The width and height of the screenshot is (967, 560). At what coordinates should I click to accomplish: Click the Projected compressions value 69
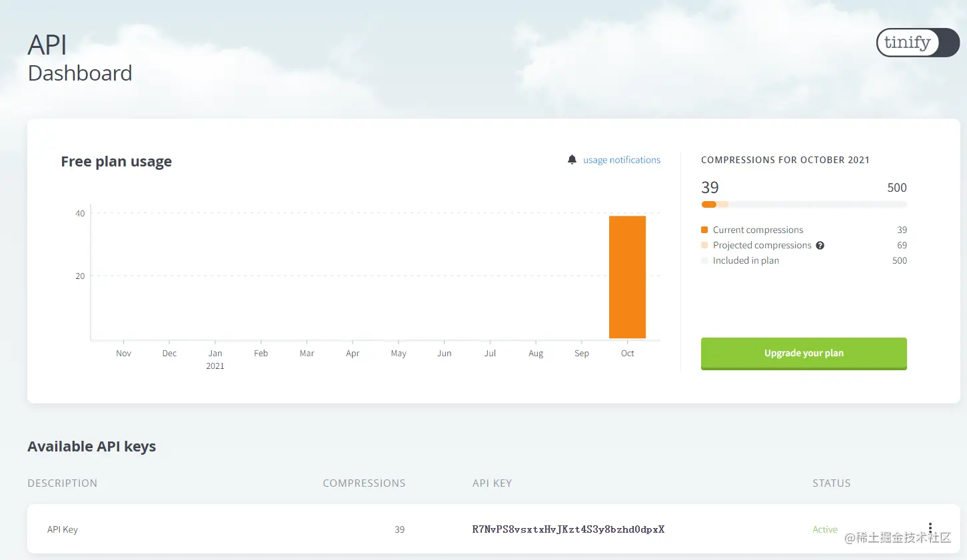pos(902,245)
